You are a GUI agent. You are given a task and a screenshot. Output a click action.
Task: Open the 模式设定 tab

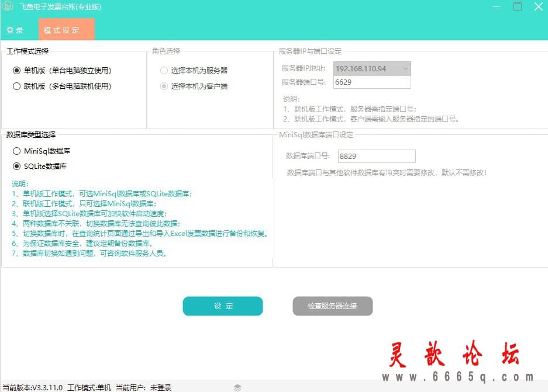pyautogui.click(x=67, y=29)
